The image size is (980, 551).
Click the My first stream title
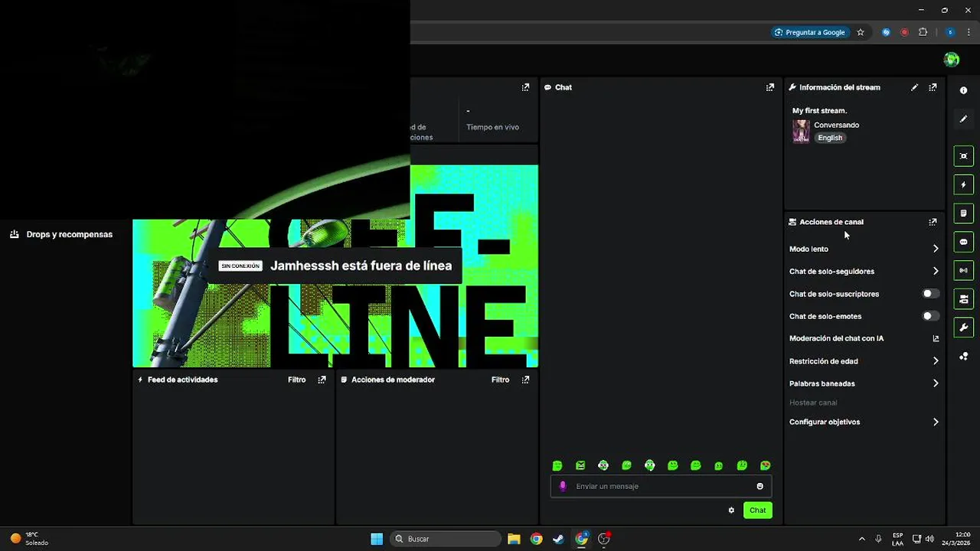click(x=820, y=110)
